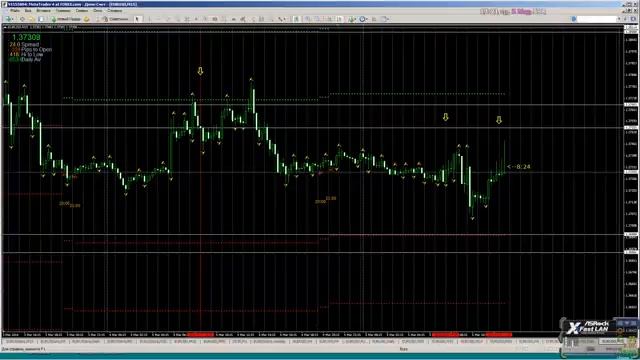640x360 pixels.
Task: Open the Сервис menu
Action: click(82, 11)
